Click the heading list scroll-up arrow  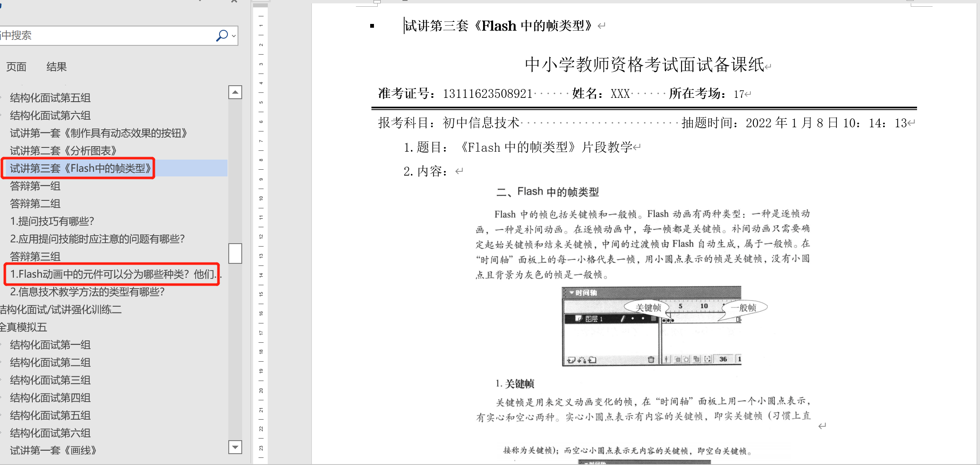pyautogui.click(x=235, y=92)
